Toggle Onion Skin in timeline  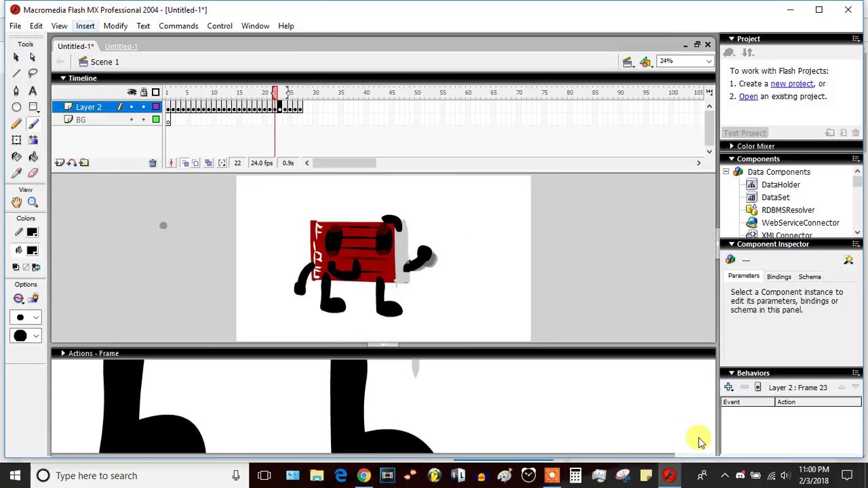pos(184,163)
